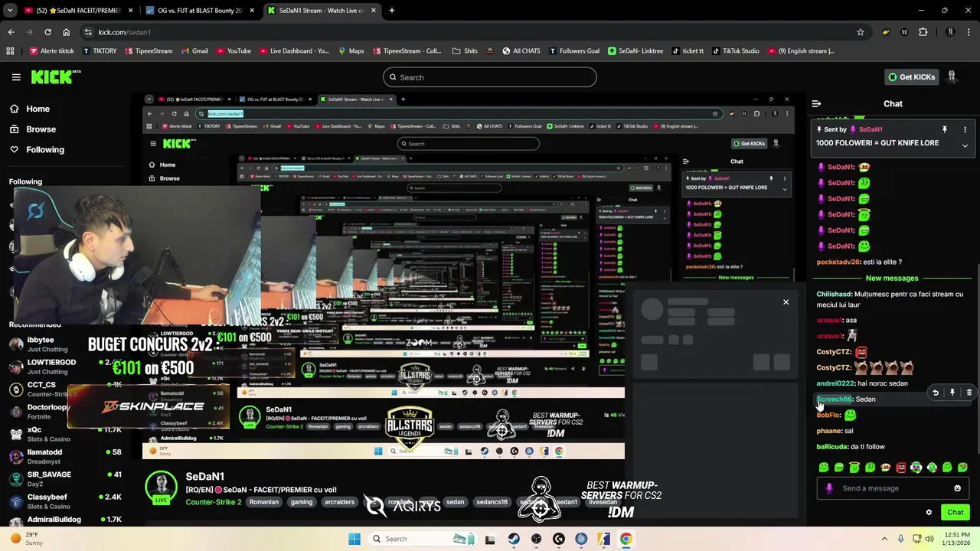The image size is (980, 551).
Task: Open browser tab search dropdown
Action: [10, 11]
